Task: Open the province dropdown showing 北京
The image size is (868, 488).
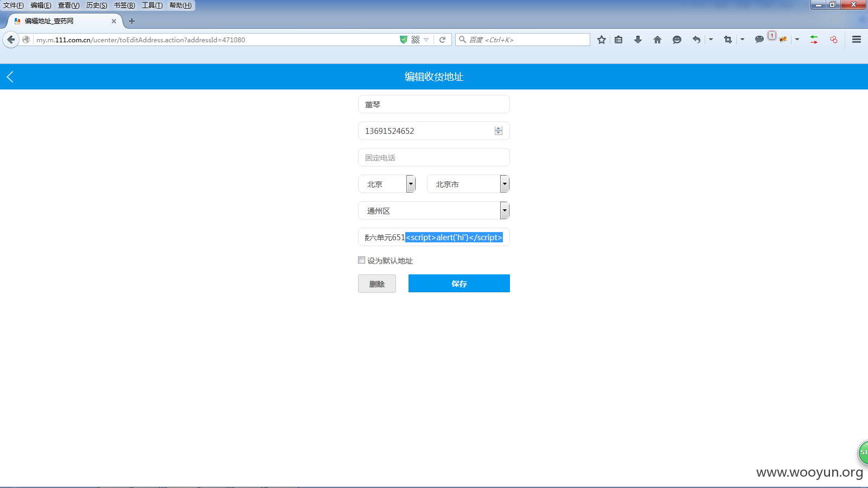Action: click(387, 184)
